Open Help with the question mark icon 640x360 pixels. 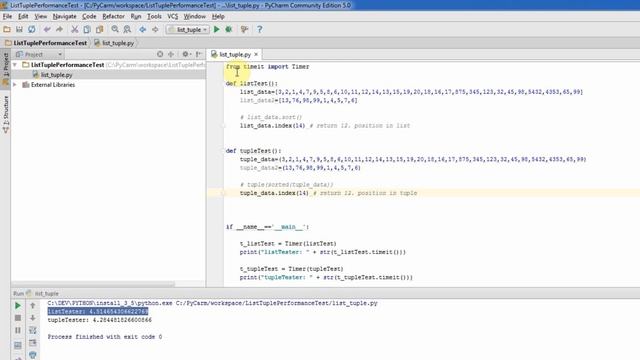260,29
